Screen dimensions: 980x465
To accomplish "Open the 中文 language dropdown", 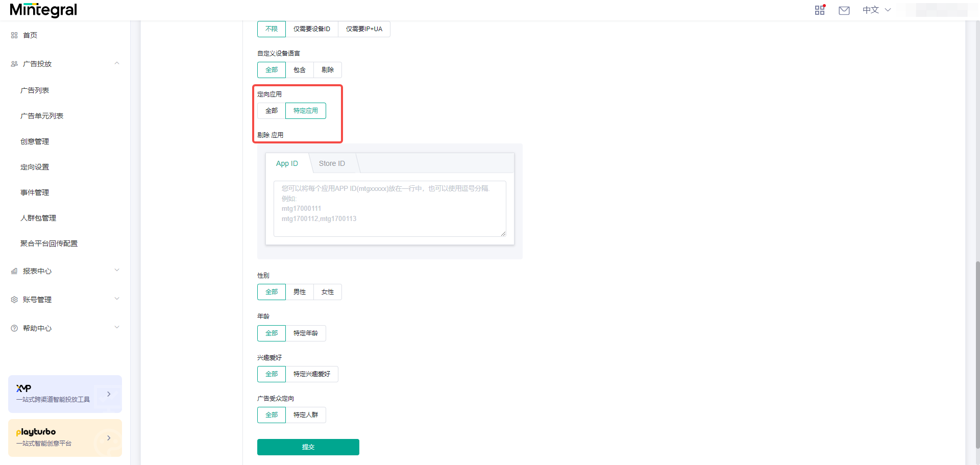I will (x=876, y=10).
